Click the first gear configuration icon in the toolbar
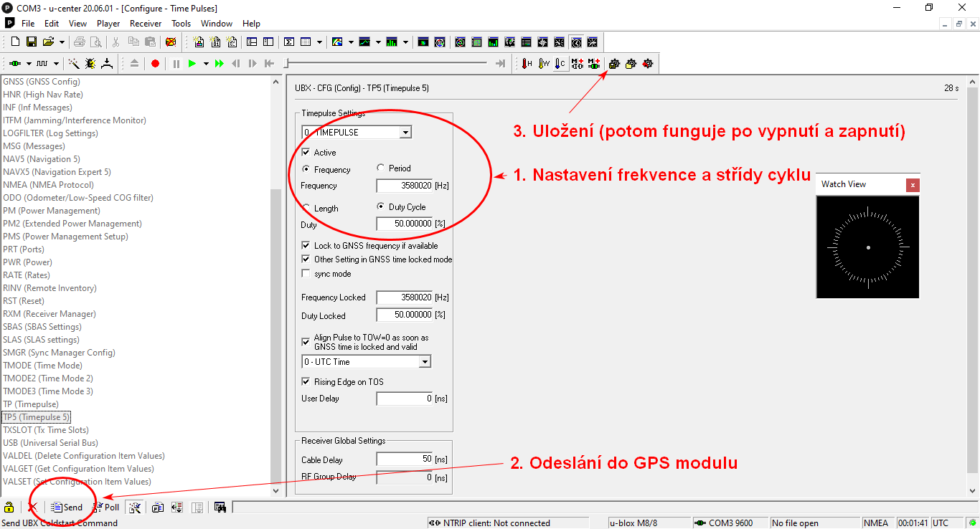980x529 pixels. click(x=614, y=64)
